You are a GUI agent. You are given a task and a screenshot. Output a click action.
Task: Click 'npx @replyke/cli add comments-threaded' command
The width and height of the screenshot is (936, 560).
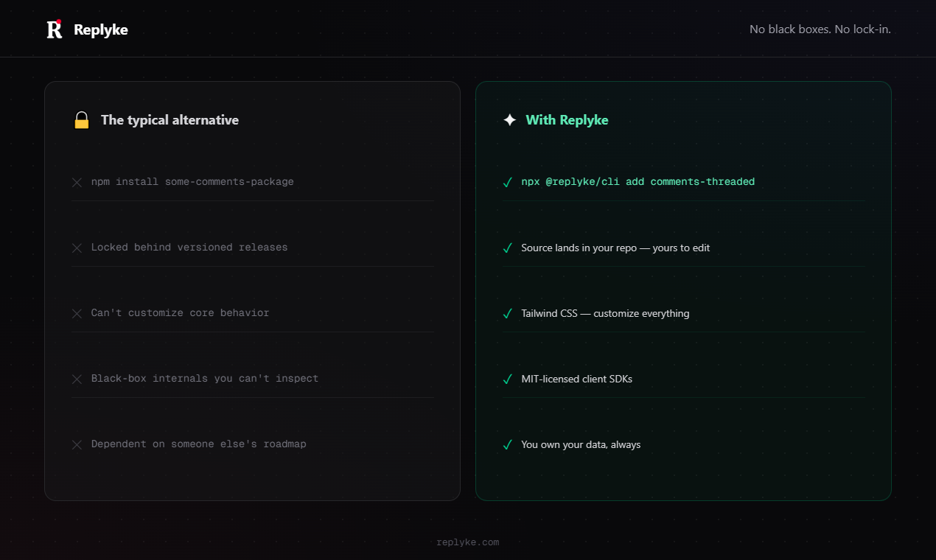pos(638,181)
